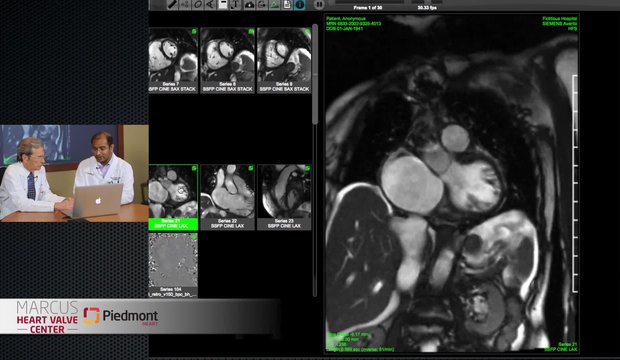Open Series 104 phase contrast thumbnail
Viewport: 620px width, 360px height.
(173, 265)
